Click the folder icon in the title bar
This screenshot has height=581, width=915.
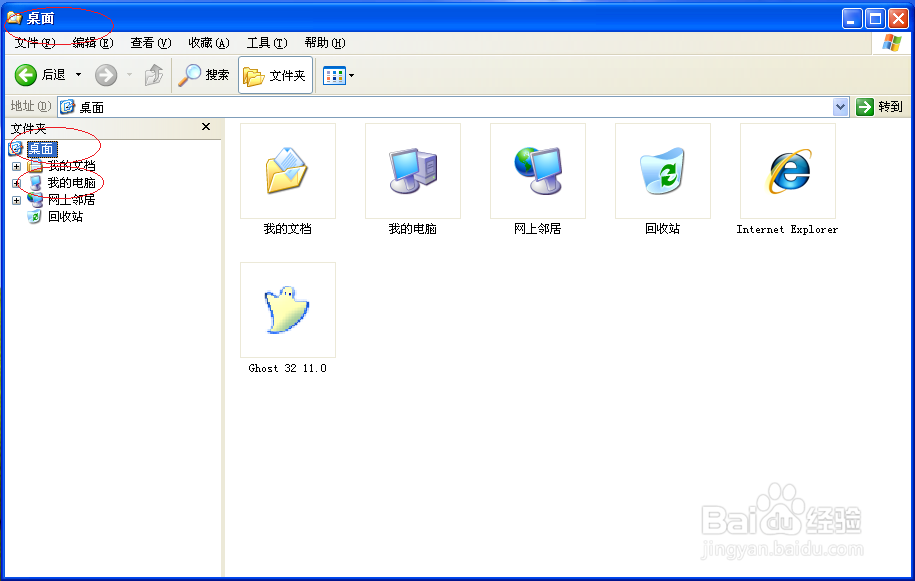14,18
